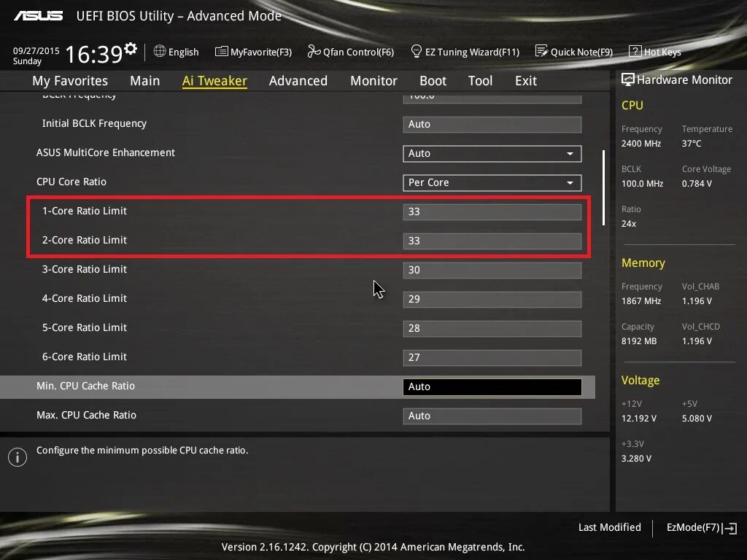Select the ASUS MultiCore Enhancement label
The image size is (747, 560).
[x=106, y=153]
